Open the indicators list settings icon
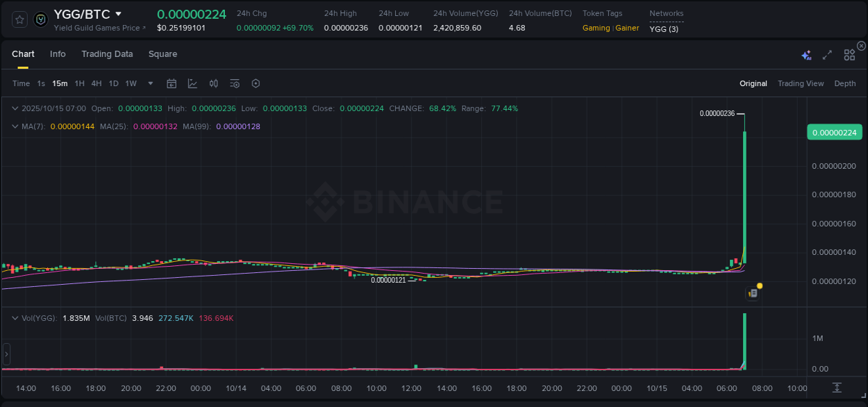Screen dimensions: 868x407 (x=234, y=83)
